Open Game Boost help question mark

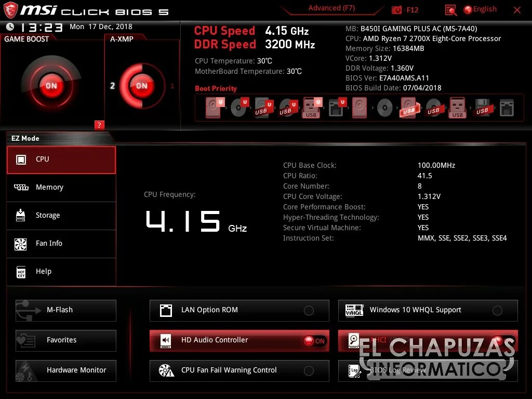click(99, 125)
